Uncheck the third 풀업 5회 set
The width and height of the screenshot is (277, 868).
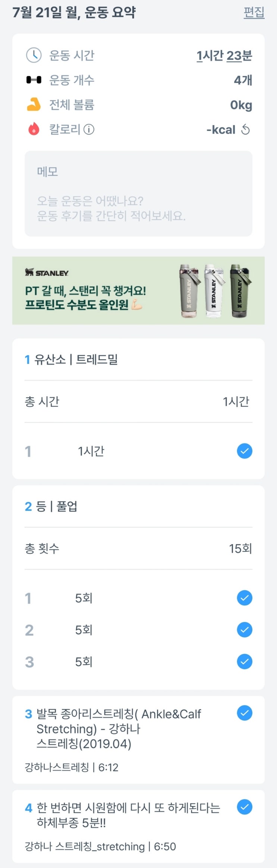coord(245,662)
